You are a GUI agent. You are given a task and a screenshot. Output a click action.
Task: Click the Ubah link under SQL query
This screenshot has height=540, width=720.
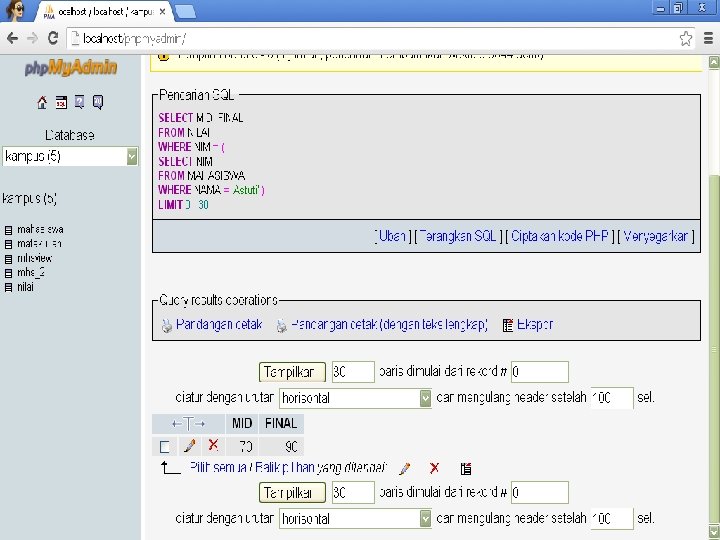tap(392, 236)
